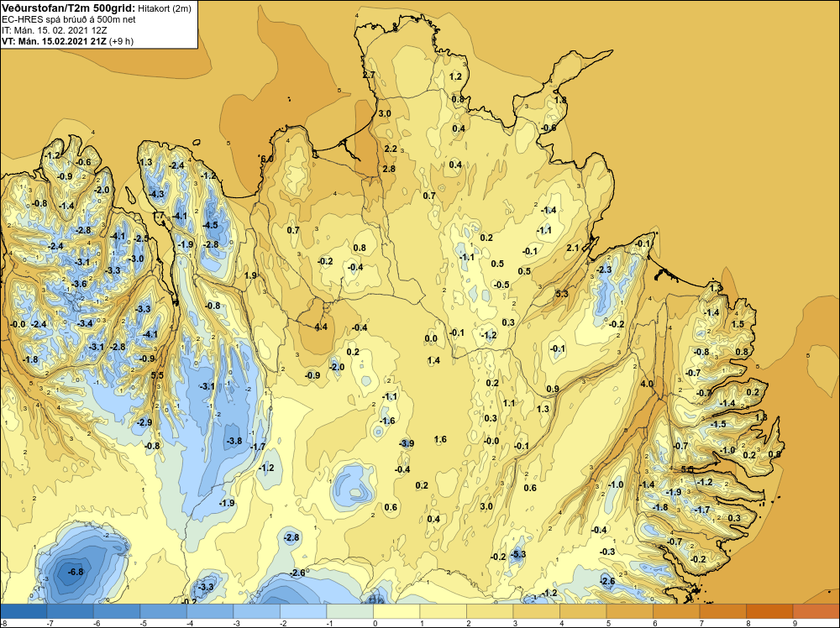Click the '-4.3' temperature value

coord(156,194)
